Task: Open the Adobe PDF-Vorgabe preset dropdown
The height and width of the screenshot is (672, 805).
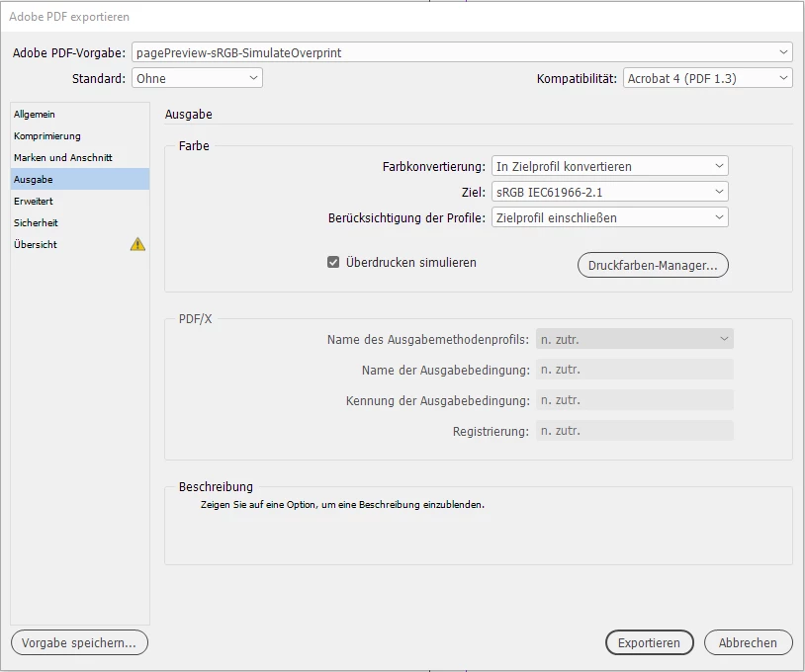Action: 462,52
